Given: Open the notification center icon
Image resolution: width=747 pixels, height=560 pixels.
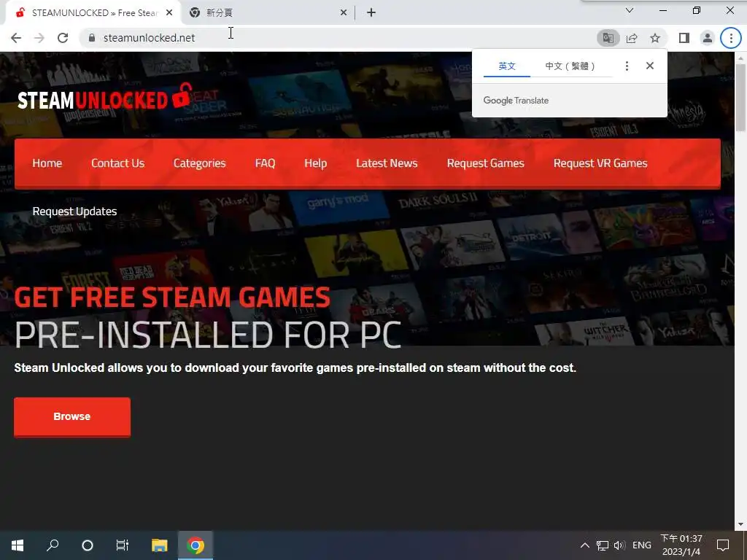Looking at the screenshot, I should pyautogui.click(x=723, y=545).
